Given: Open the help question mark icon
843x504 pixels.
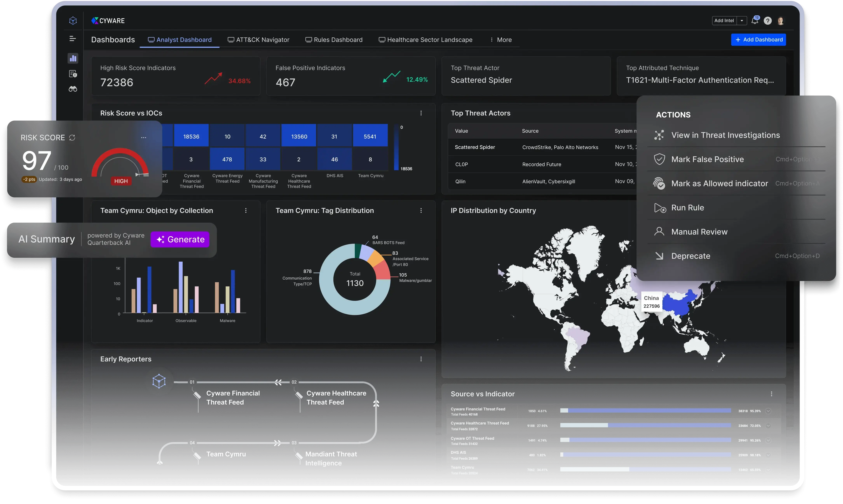Looking at the screenshot, I should [x=768, y=20].
